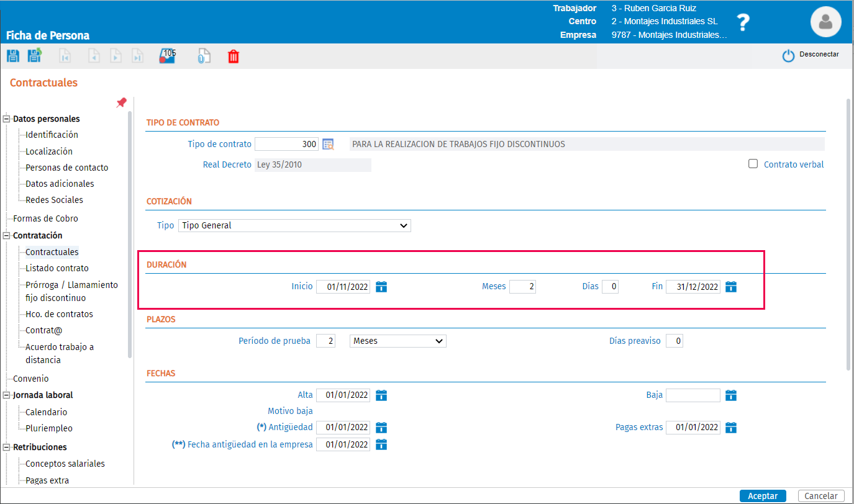The image size is (854, 504).
Task: Open Listado contrato in sidebar
Action: point(57,268)
